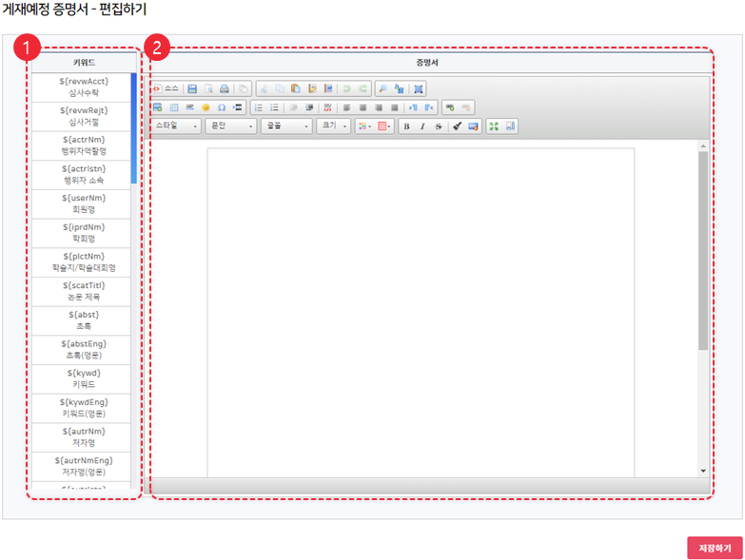Insert a smiley emoticon

(206, 107)
